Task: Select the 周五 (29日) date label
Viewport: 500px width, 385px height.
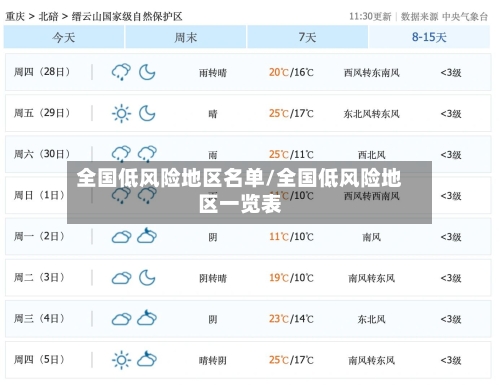Action: [x=42, y=113]
